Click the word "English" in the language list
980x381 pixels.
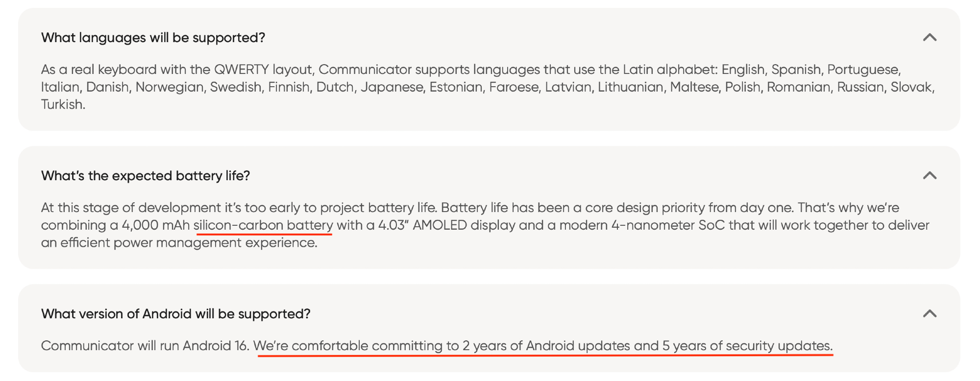click(x=743, y=70)
